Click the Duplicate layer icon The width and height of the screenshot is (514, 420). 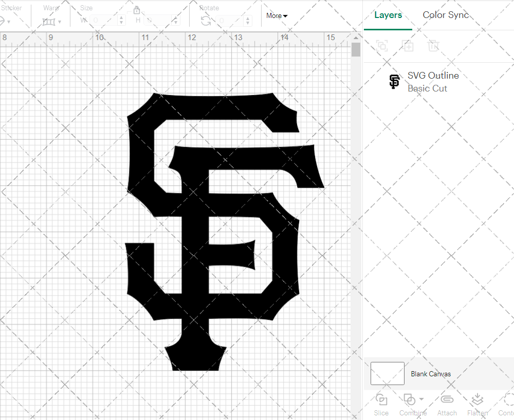click(x=408, y=46)
